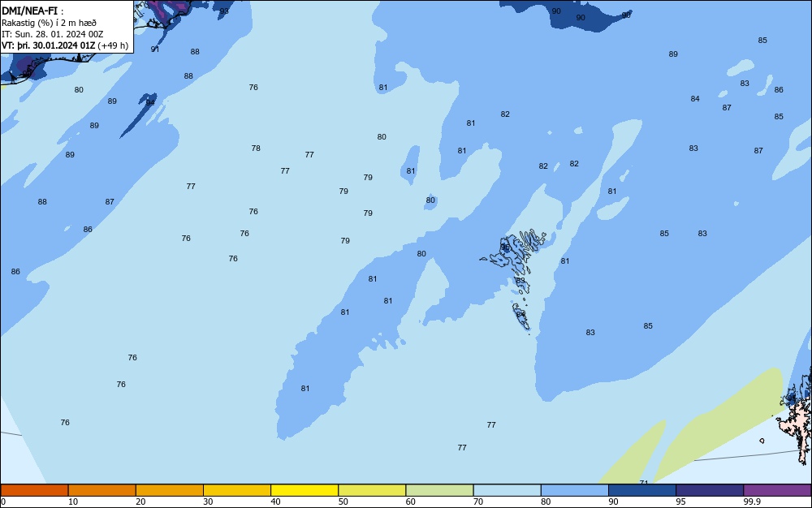Click the legend scale label '10'

pyautogui.click(x=73, y=502)
